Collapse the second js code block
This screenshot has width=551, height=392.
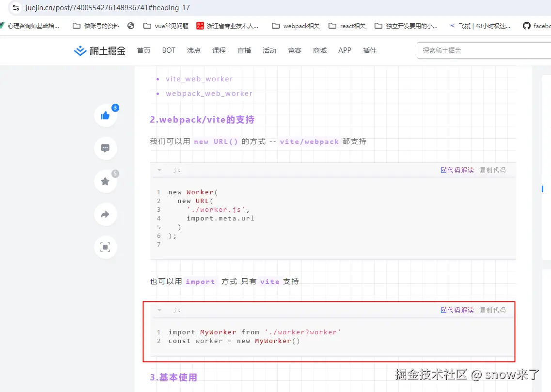[159, 310]
